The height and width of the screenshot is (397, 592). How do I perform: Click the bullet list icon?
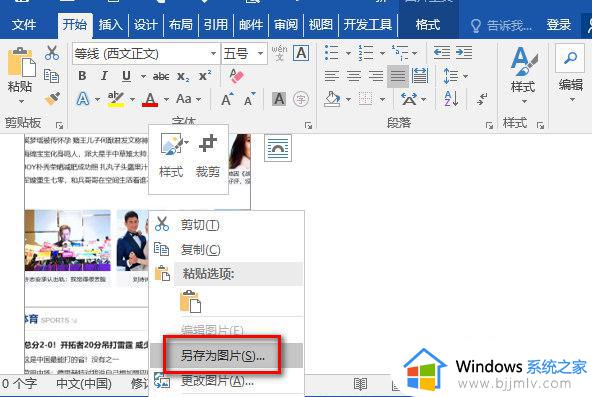pyautogui.click(x=331, y=53)
